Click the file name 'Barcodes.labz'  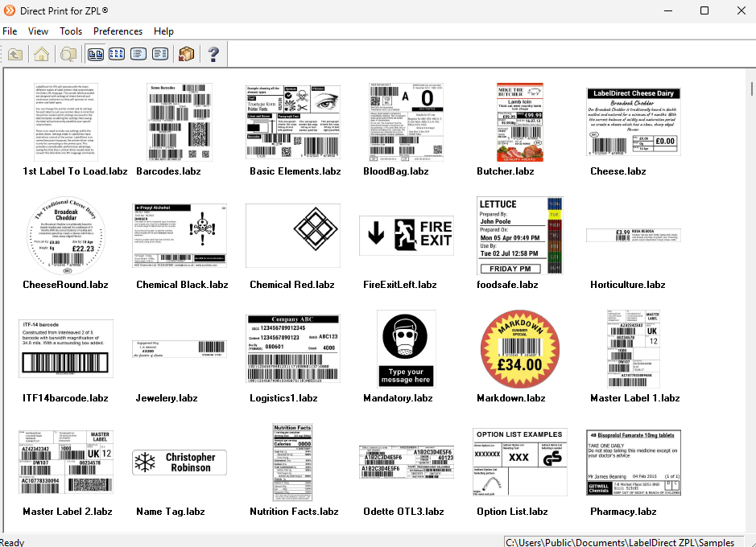(x=169, y=171)
